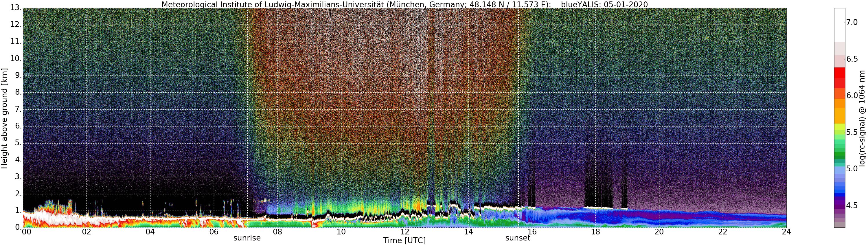The width and height of the screenshot is (868, 246).
Task: Click the height axis tick label 3.
Action: (x=18, y=177)
